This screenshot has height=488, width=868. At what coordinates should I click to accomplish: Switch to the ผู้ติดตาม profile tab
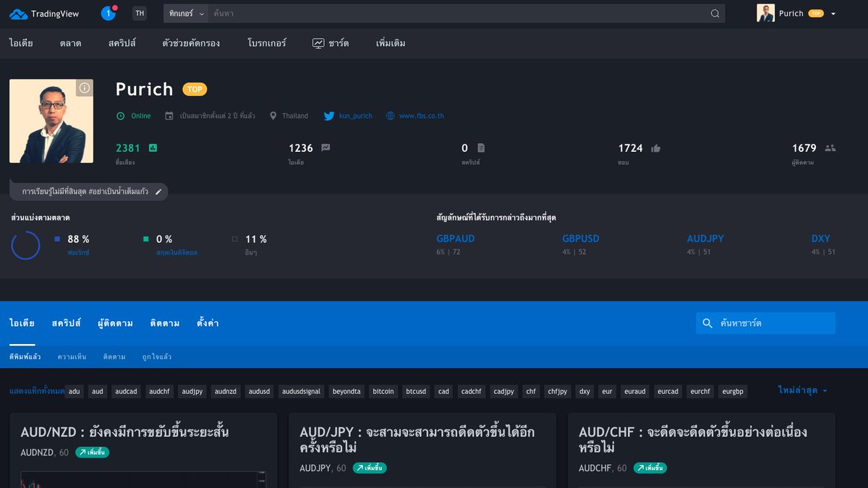click(x=115, y=323)
